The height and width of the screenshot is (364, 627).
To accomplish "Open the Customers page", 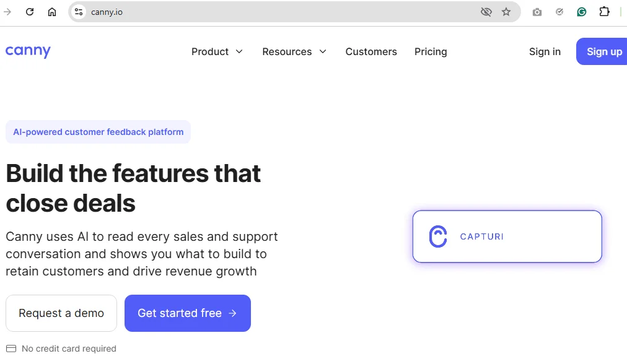I will pos(371,51).
